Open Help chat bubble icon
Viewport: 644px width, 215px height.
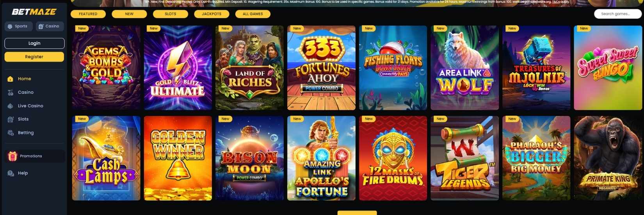coord(11,173)
